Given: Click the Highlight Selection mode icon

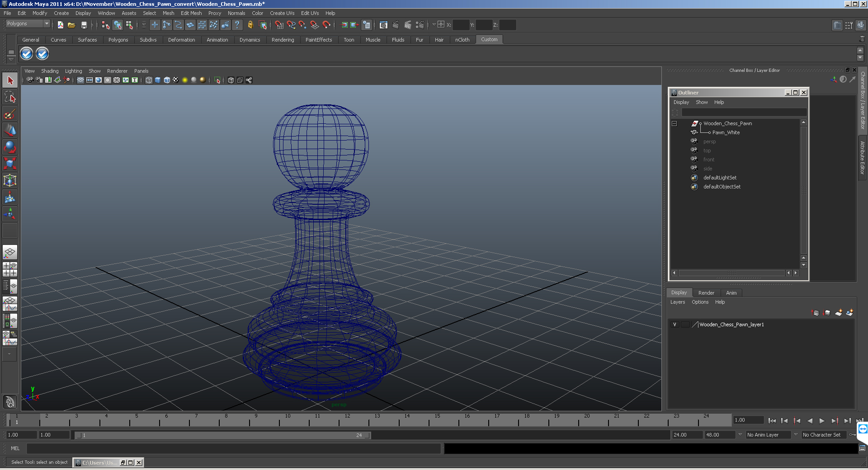Looking at the screenshot, I should click(x=262, y=25).
